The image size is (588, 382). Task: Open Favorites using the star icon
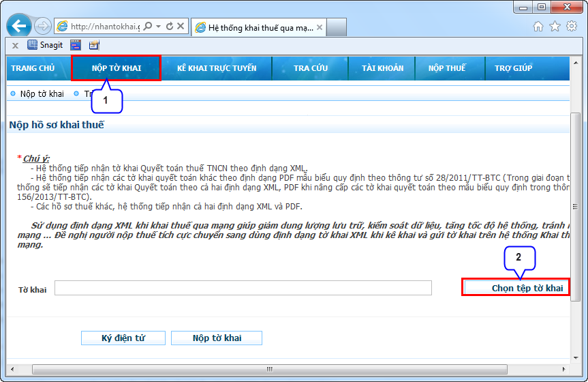(x=555, y=27)
